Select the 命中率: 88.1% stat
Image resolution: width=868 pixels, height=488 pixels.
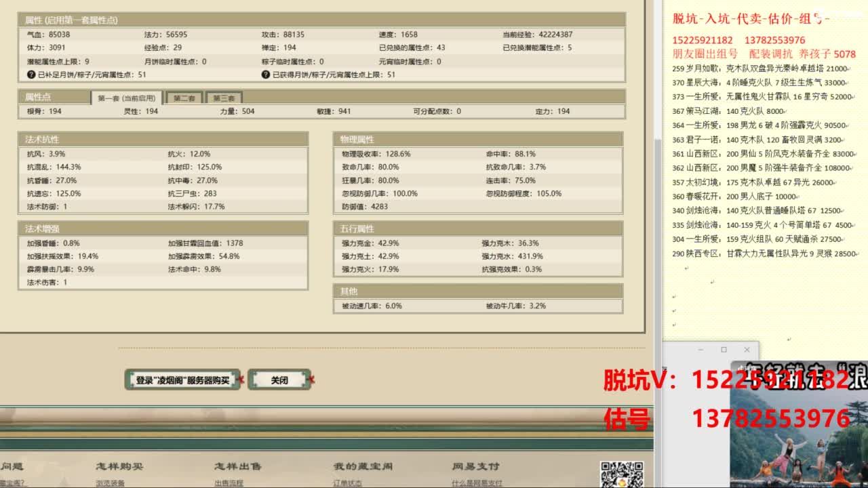pyautogui.click(x=511, y=154)
